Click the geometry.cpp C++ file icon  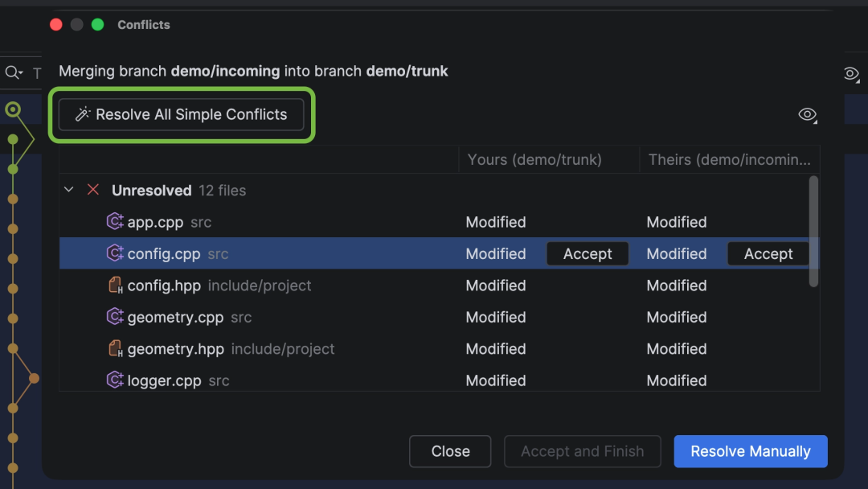click(x=115, y=317)
